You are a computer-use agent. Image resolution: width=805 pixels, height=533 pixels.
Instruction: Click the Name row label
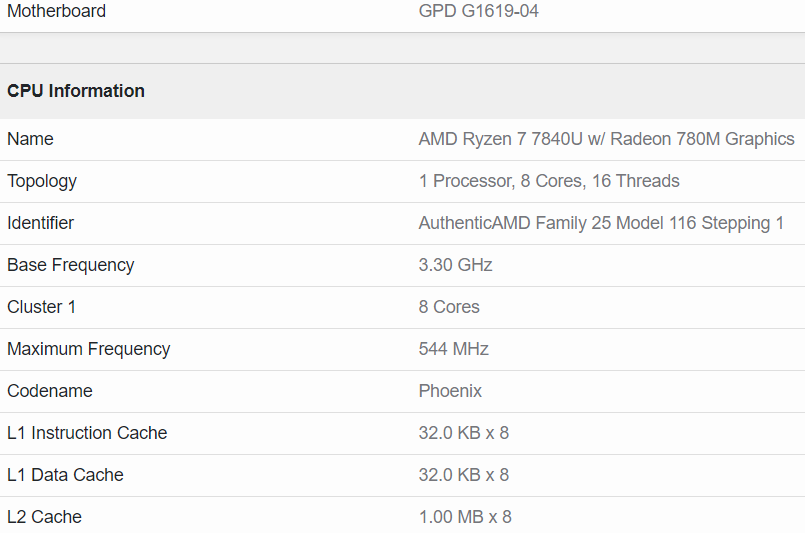pos(30,139)
